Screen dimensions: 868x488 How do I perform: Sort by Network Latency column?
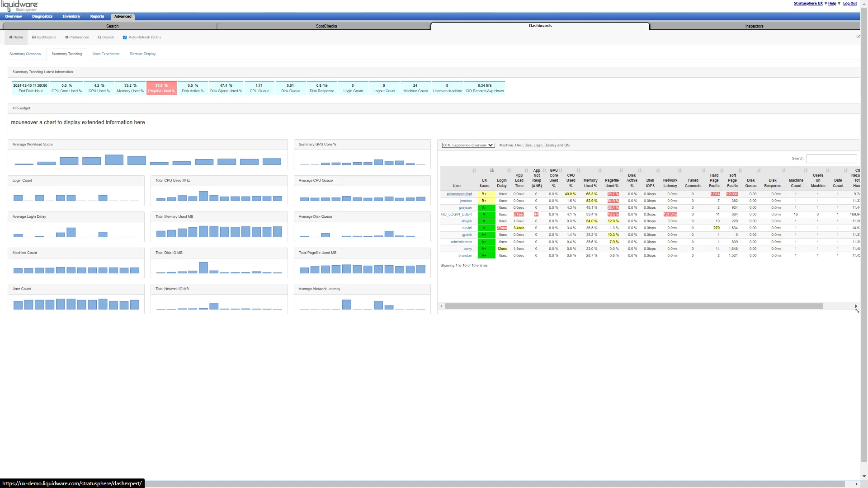coord(679,170)
